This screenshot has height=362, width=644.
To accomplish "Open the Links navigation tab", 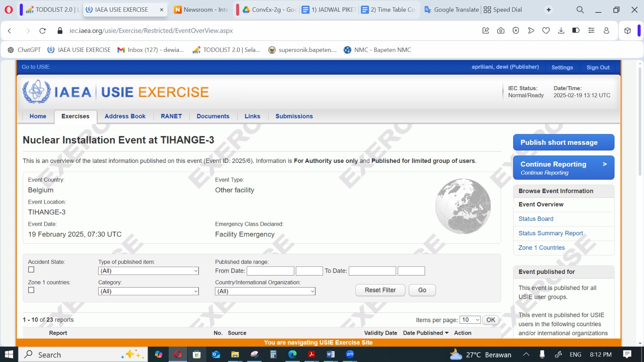I will click(252, 116).
